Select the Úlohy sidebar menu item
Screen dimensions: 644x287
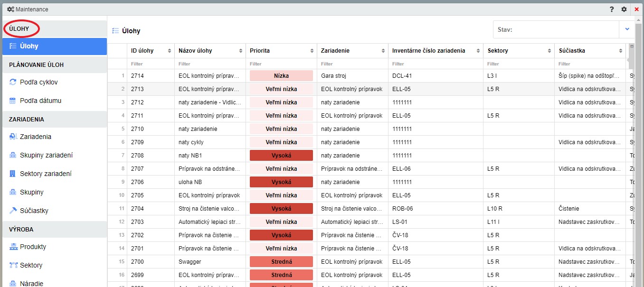point(55,46)
